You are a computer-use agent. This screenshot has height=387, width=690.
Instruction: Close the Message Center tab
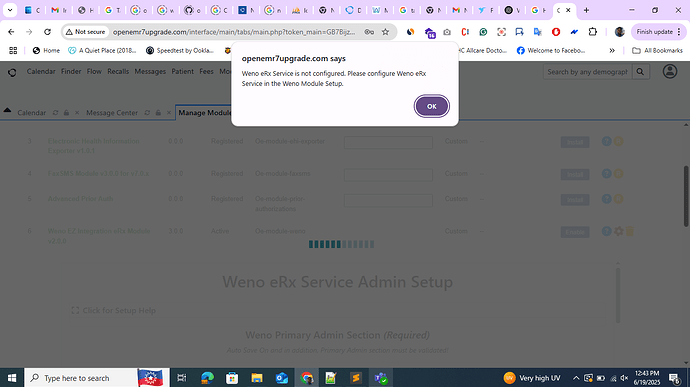click(x=169, y=113)
